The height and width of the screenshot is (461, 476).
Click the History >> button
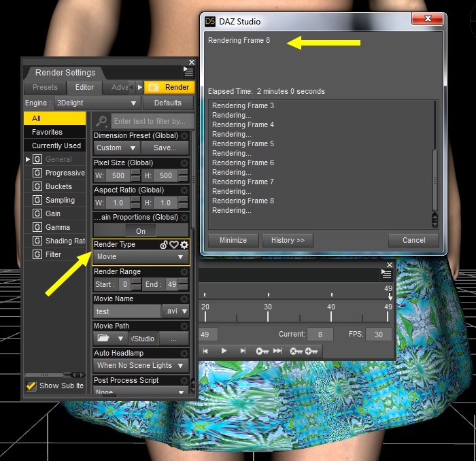click(288, 241)
